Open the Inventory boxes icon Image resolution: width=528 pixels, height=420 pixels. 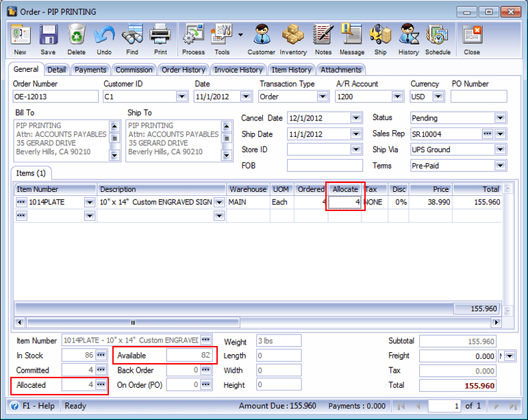(293, 34)
